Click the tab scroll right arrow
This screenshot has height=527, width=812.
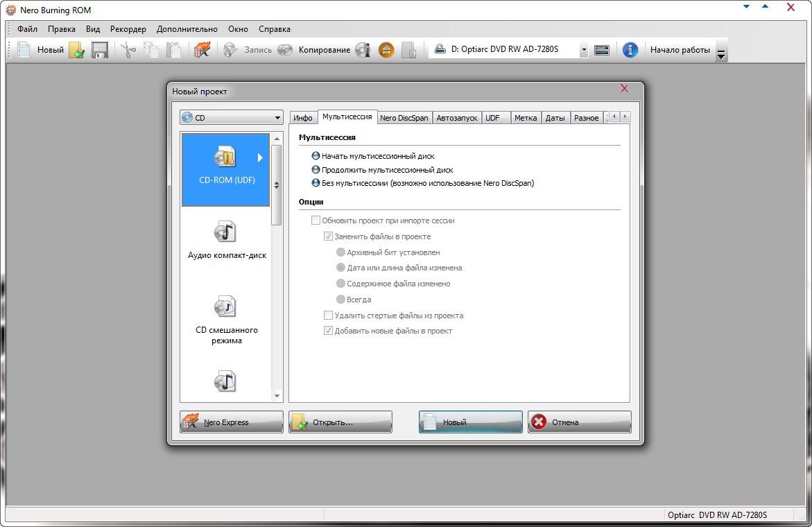pyautogui.click(x=625, y=116)
